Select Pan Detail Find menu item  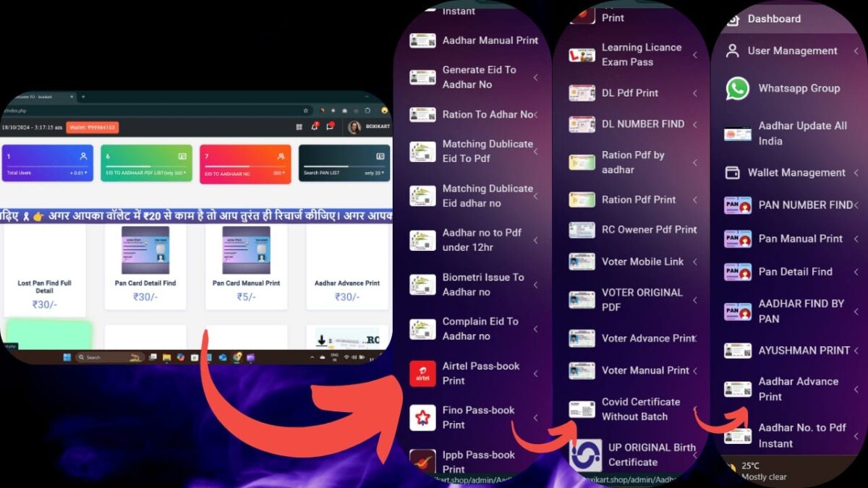[x=792, y=272]
